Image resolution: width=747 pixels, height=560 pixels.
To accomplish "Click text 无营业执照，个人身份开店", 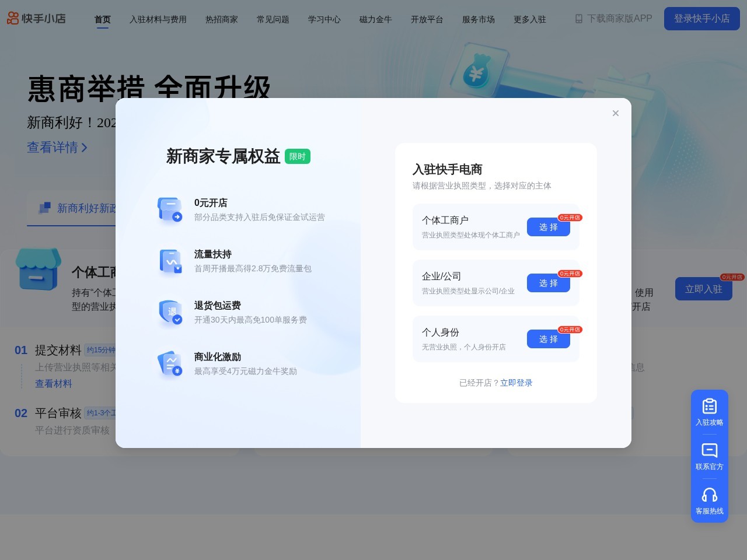I will point(464,347).
